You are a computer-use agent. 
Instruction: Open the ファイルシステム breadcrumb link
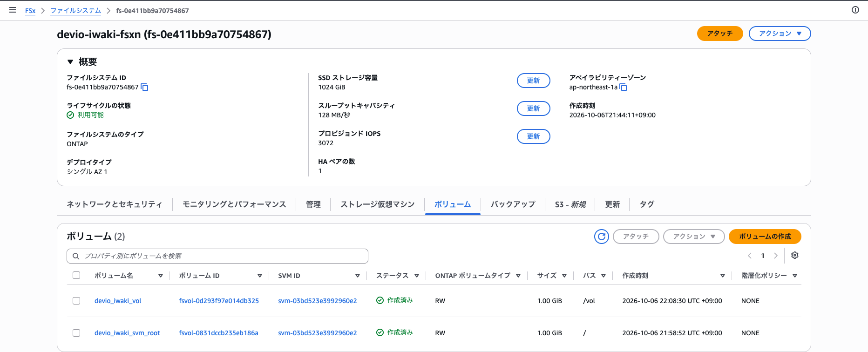tap(76, 11)
